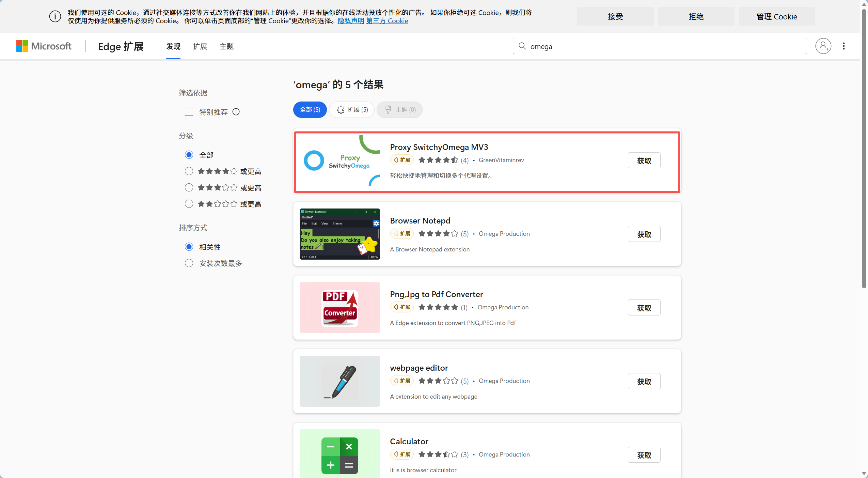Open the PDF Converter thumbnail image
Screen dimensions: 868x478
tap(340, 308)
